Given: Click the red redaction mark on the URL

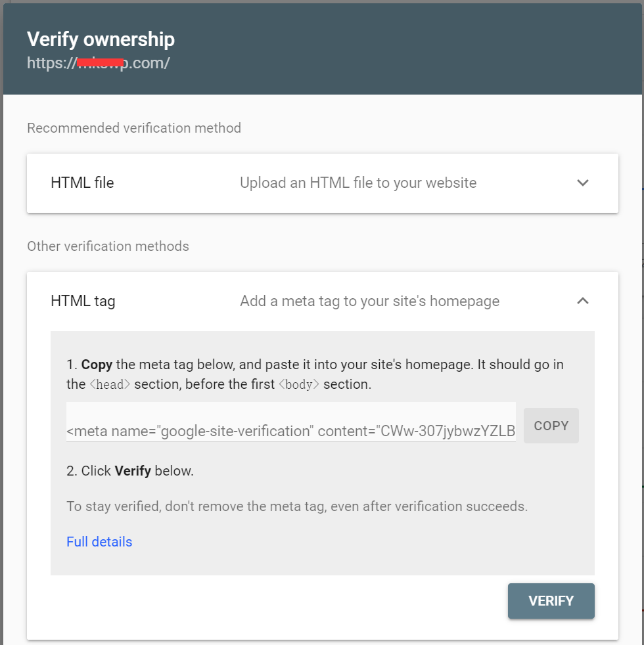Looking at the screenshot, I should pos(101,62).
